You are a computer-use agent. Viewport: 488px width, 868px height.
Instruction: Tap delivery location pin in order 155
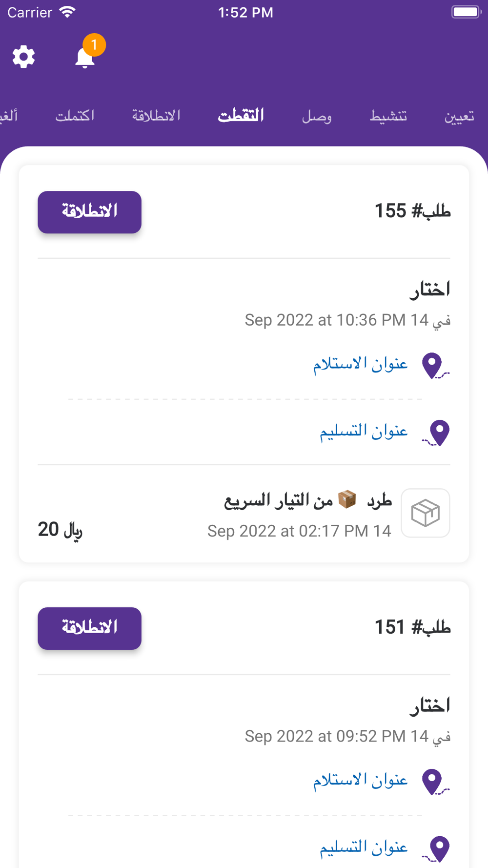(x=438, y=433)
